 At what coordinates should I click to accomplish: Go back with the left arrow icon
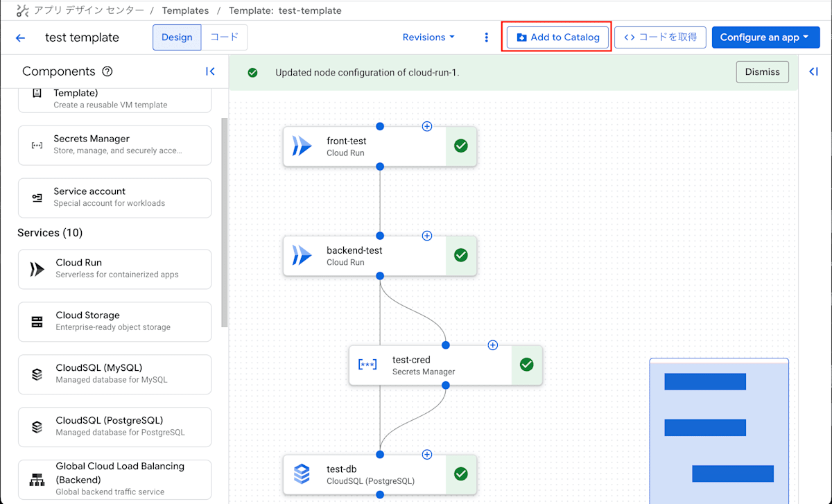tap(21, 38)
